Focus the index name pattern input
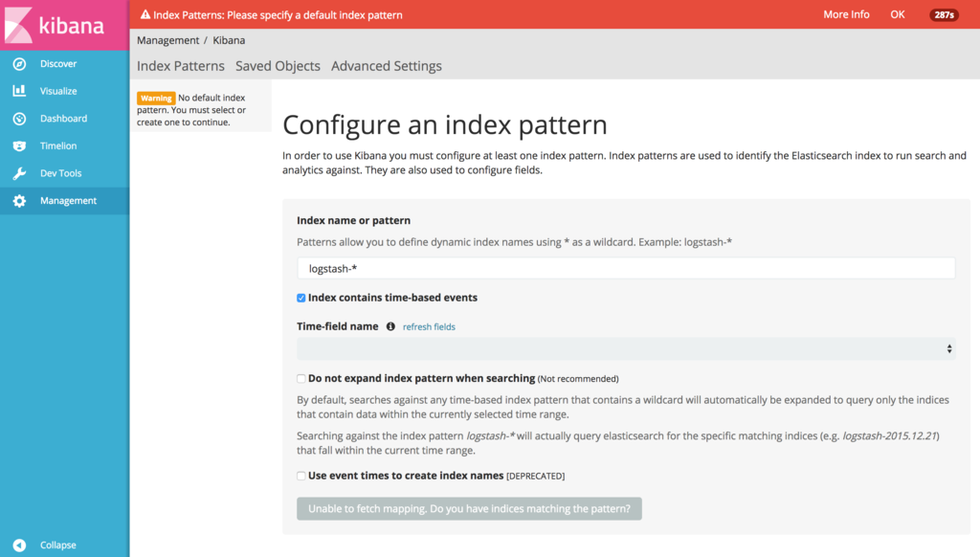Screen dimensions: 980x557 click(626, 268)
